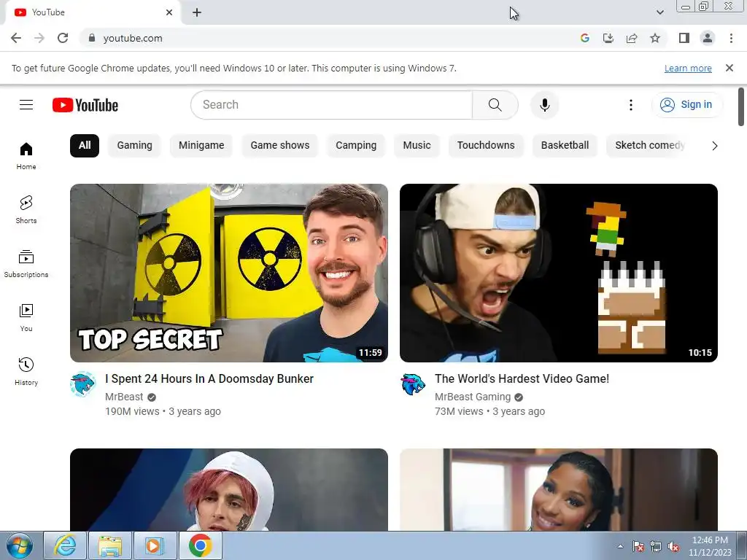Viewport: 747px width, 560px height.
Task: Click the YouTube search input field
Action: click(332, 105)
